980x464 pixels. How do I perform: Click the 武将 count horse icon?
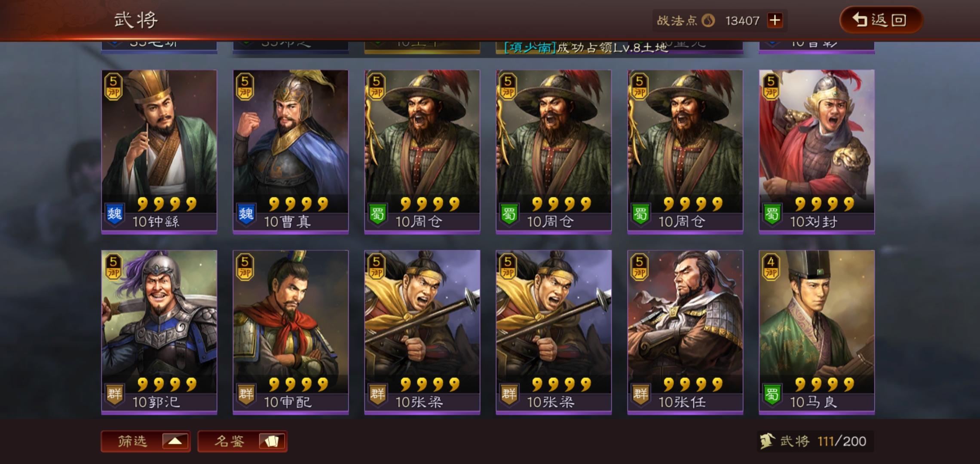tap(767, 441)
